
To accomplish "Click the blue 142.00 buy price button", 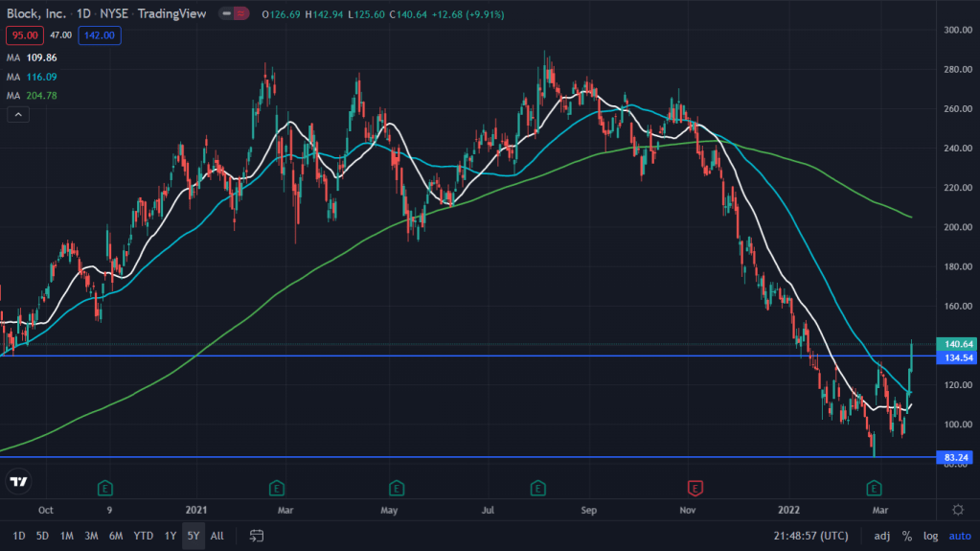I will [x=101, y=35].
